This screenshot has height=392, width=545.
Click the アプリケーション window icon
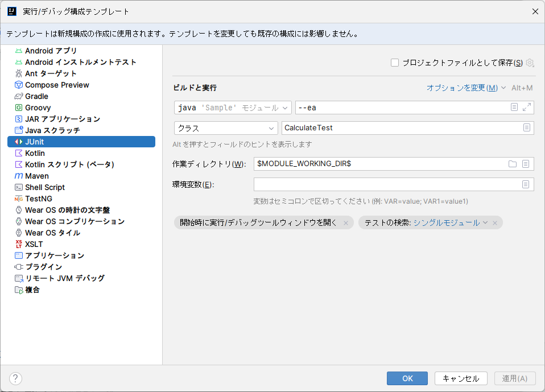point(19,256)
